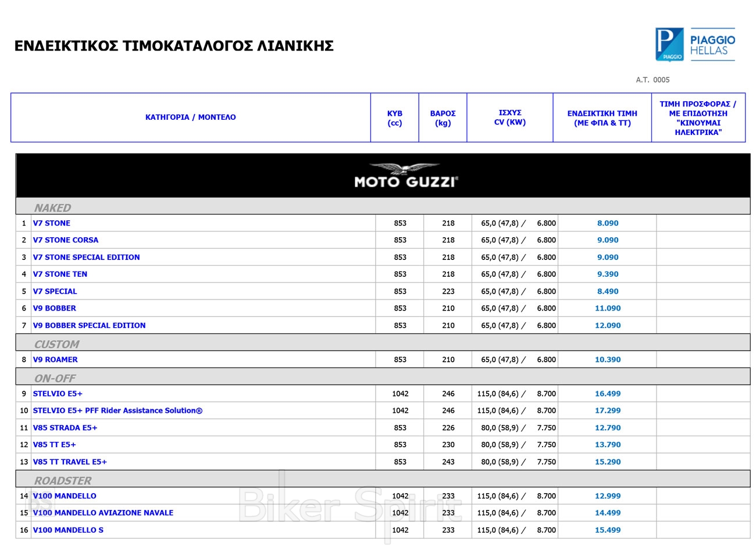756x546 pixels.
Task: Select the V100 MANDELLO S model
Action: coord(68,530)
